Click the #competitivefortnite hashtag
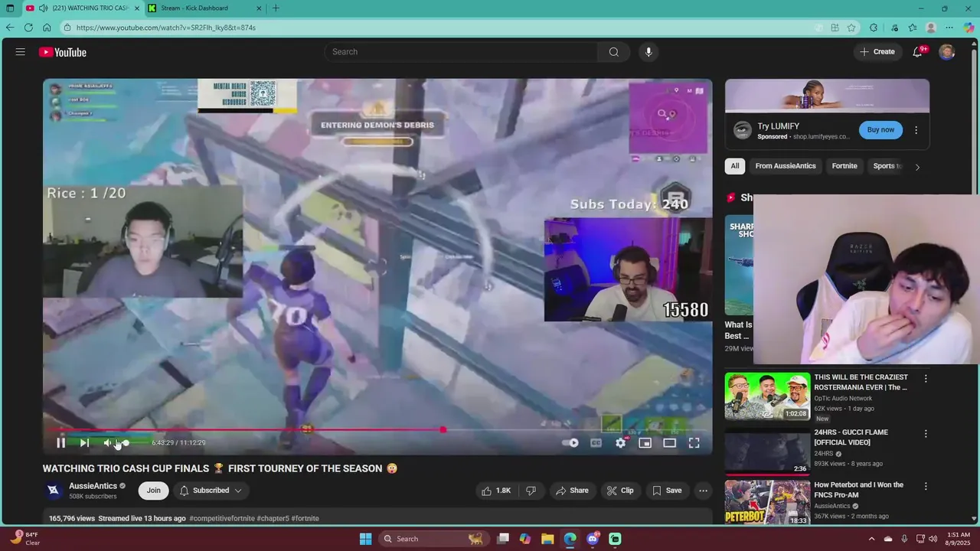This screenshot has height=551, width=980. pos(222,518)
